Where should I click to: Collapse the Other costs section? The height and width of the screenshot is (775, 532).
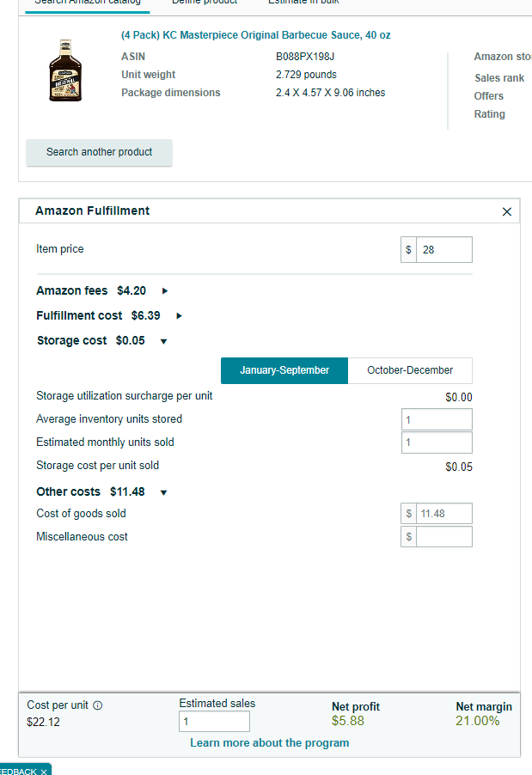tap(163, 493)
